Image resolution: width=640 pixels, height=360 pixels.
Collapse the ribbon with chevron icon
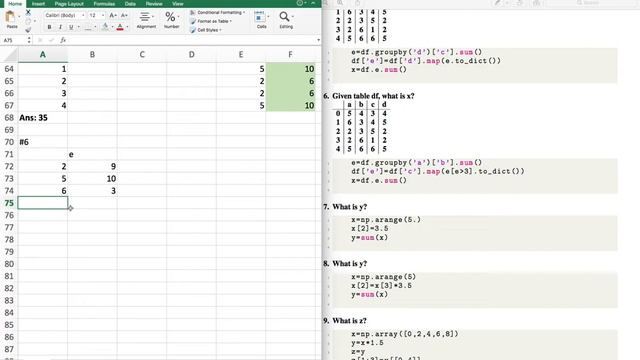click(x=313, y=3)
